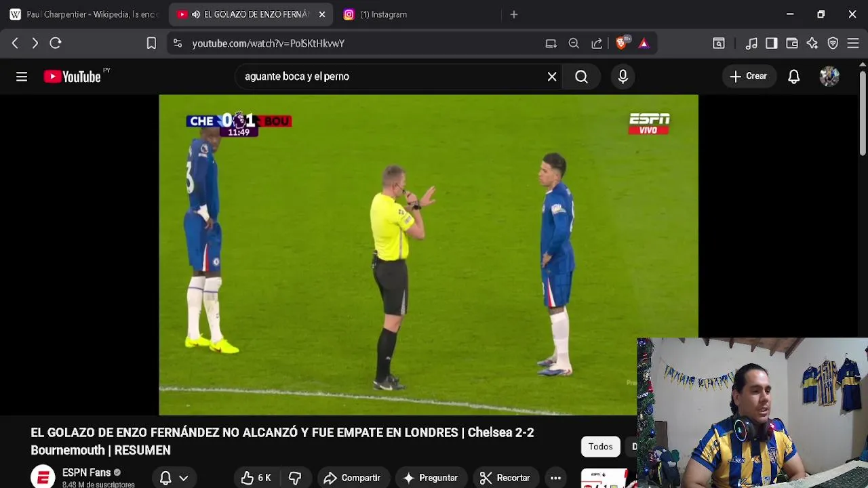
Task: Reload the current page
Action: (x=56, y=43)
